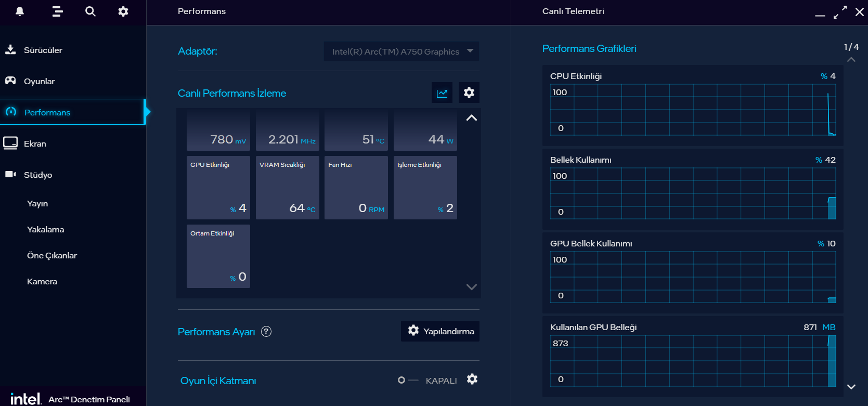The width and height of the screenshot is (868, 406).
Task: Click the Stüdyo camera icon
Action: (x=10, y=174)
